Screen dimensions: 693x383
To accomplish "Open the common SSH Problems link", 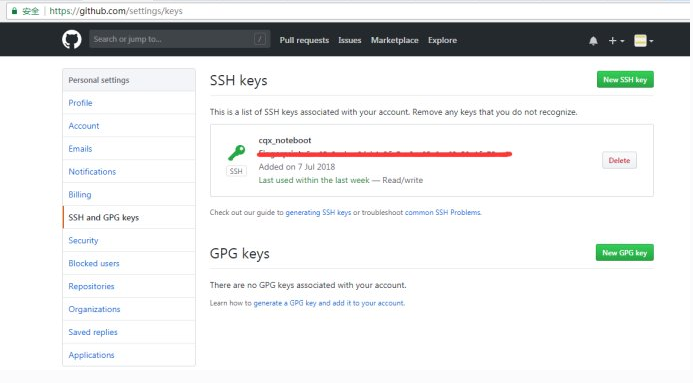I will [x=442, y=212].
